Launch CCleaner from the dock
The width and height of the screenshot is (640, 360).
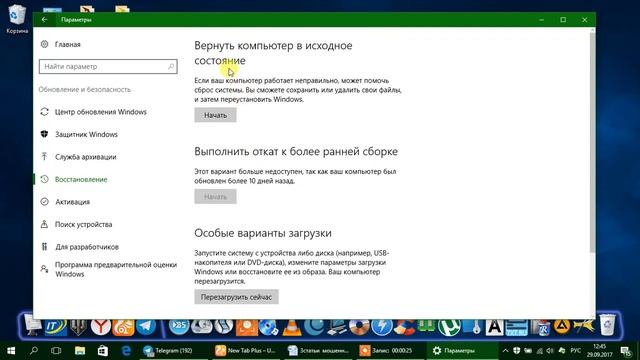[405, 327]
